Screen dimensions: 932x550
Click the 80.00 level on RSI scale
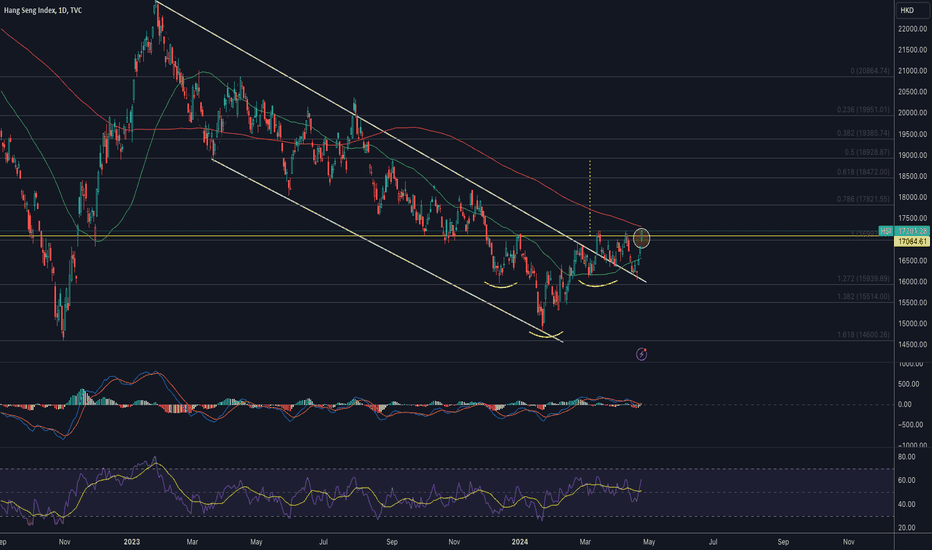tap(906, 457)
